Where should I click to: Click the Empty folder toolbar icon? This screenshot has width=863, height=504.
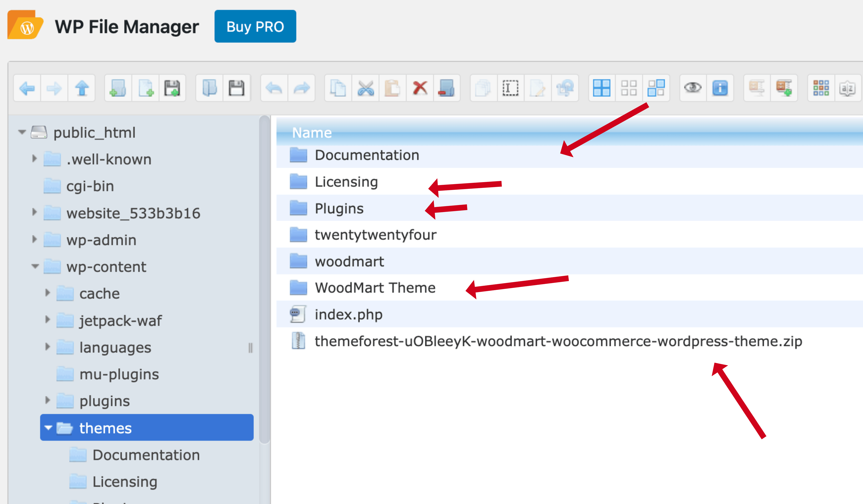point(447,88)
